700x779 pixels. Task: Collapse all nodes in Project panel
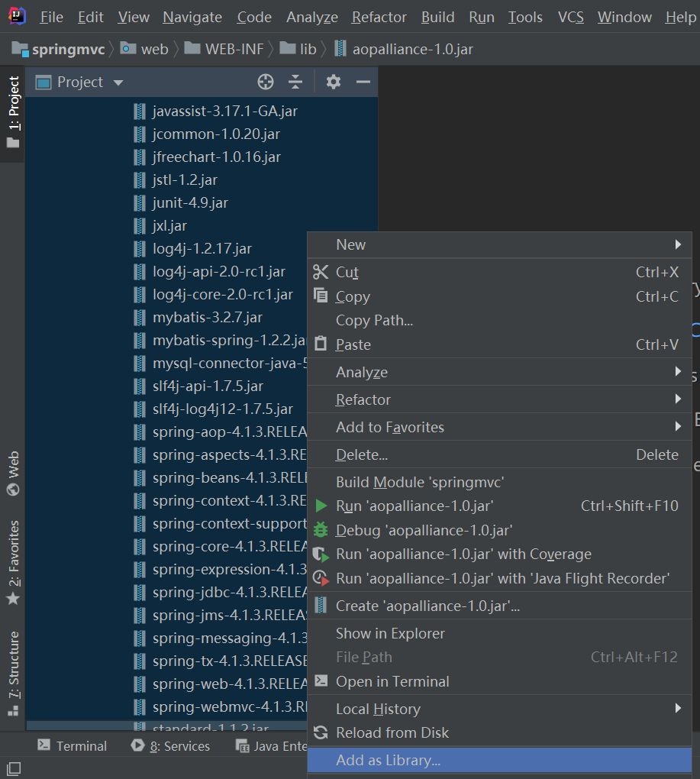[x=295, y=82]
